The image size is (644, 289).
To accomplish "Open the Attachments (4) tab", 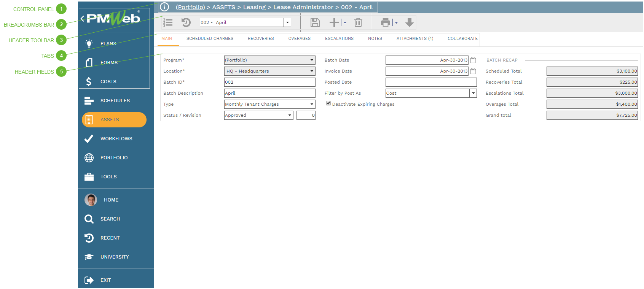I will click(414, 39).
